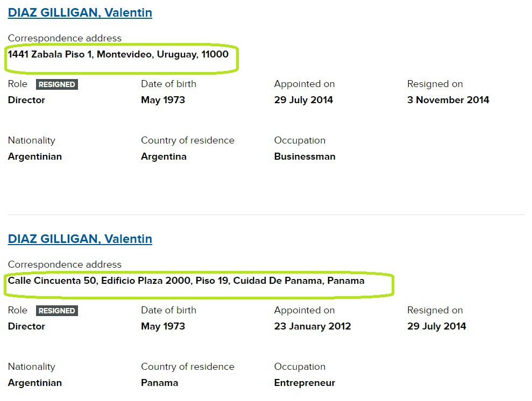Click the Director role under the Uruguay address
532x401 pixels.
(x=26, y=100)
